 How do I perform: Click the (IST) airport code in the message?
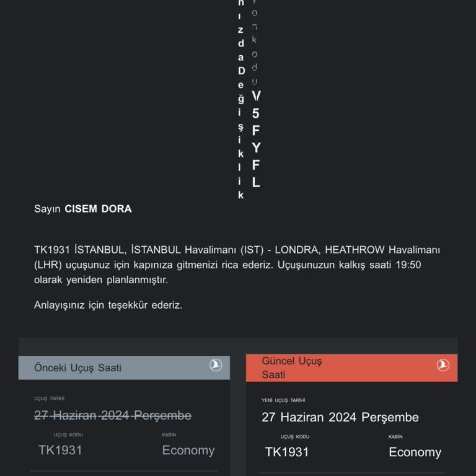pyautogui.click(x=253, y=250)
